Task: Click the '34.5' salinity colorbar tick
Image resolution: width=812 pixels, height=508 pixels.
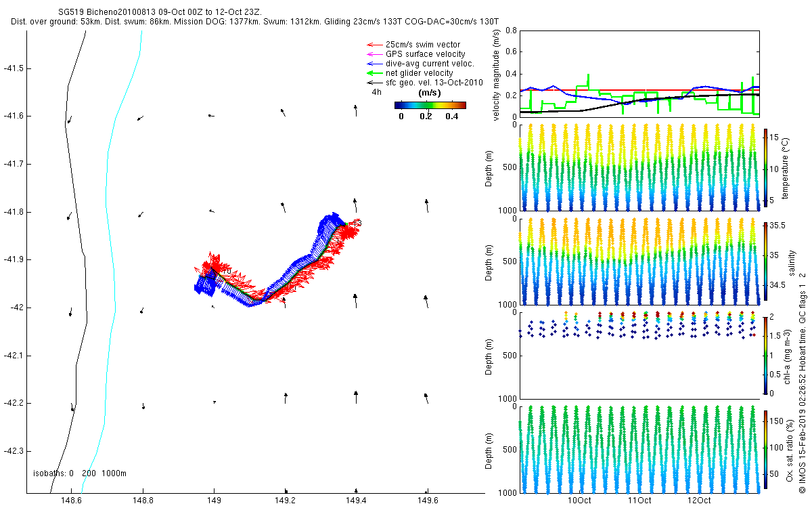Action: click(x=777, y=285)
